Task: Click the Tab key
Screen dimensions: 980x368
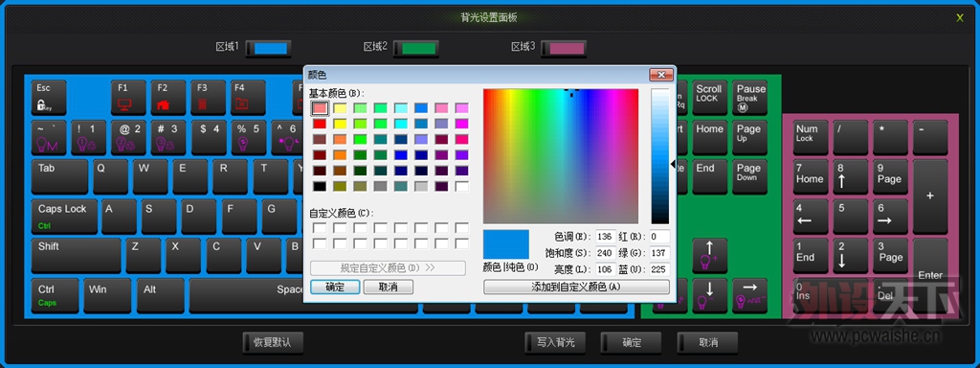Action: [x=60, y=176]
